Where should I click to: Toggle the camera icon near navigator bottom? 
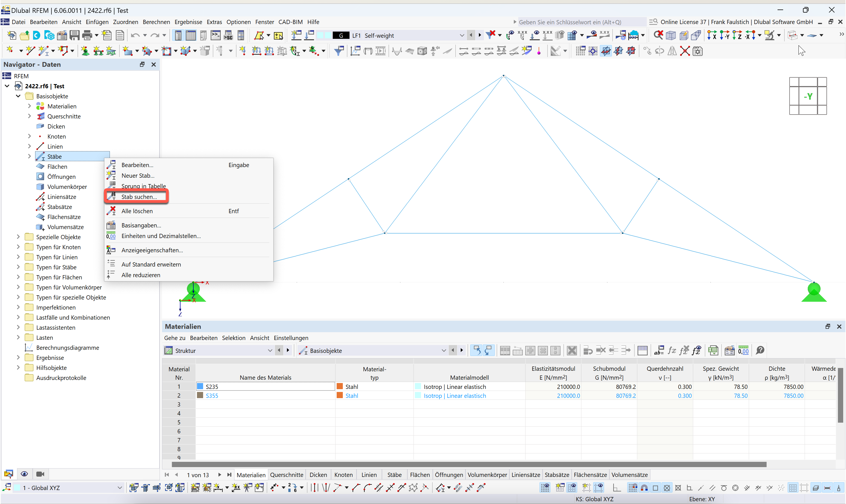[x=40, y=474]
